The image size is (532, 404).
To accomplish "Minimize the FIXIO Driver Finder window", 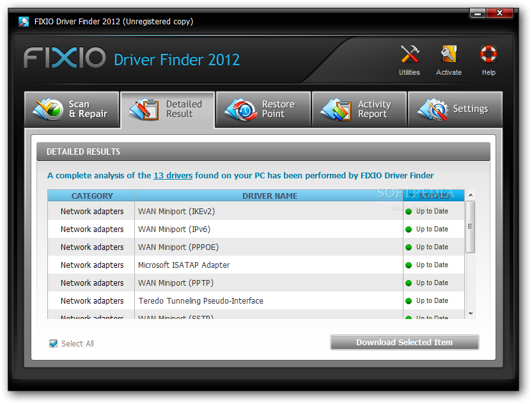I will pos(478,13).
